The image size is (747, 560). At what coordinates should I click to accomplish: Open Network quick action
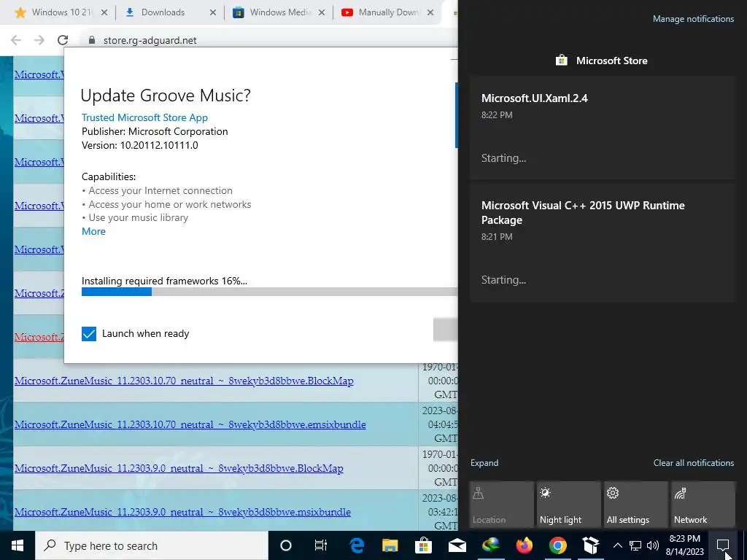click(703, 505)
